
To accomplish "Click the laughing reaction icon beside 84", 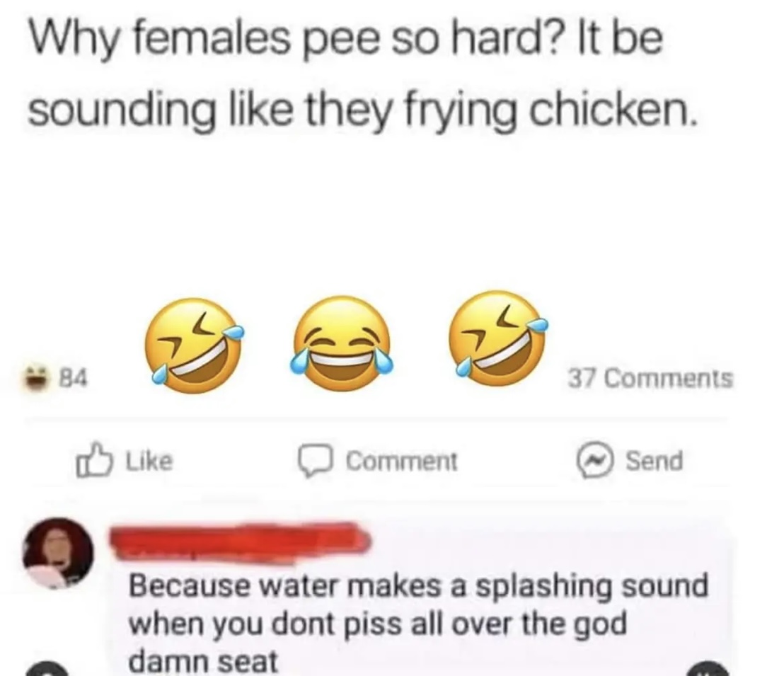I will 38,377.
